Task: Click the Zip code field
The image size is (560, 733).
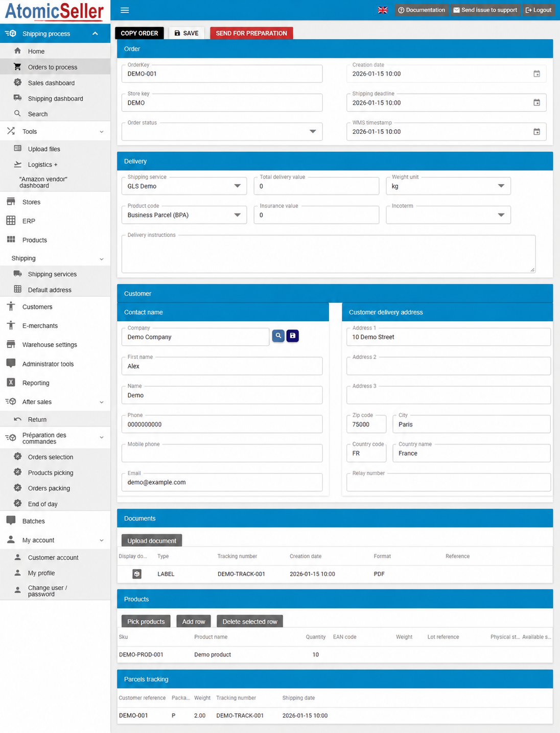Action: tap(367, 424)
